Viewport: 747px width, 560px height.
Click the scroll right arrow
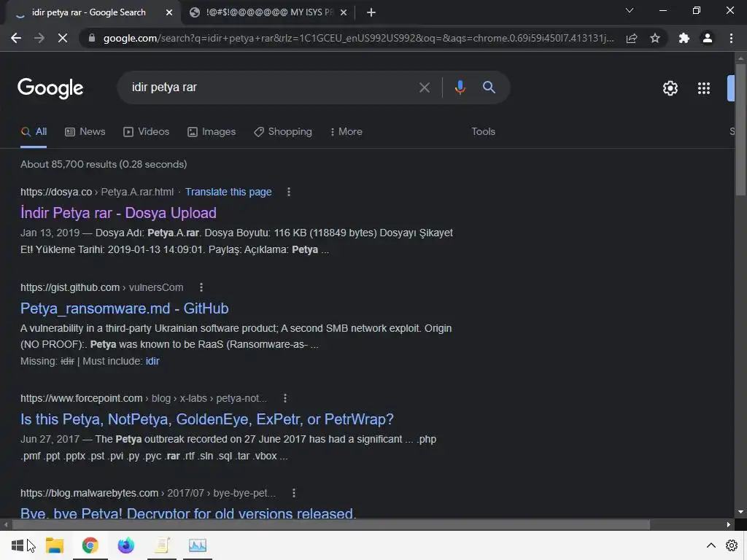click(729, 525)
